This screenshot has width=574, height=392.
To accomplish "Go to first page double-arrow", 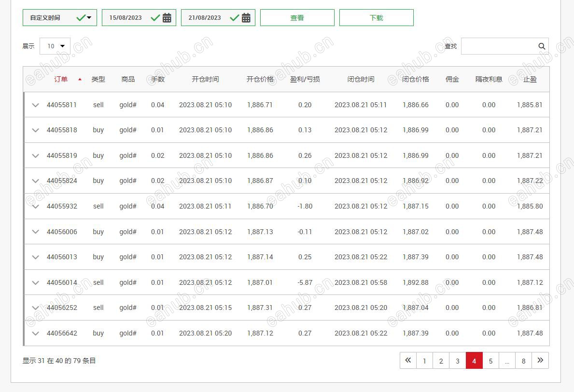I will tap(408, 361).
